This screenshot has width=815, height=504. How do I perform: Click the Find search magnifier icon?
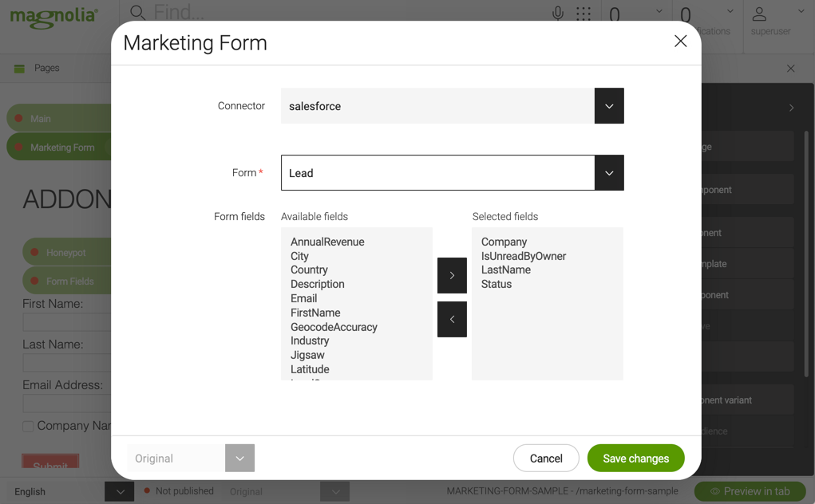(x=136, y=13)
